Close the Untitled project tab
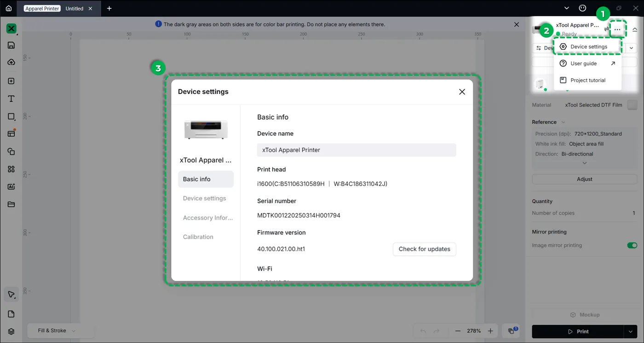The image size is (644, 343). click(90, 8)
